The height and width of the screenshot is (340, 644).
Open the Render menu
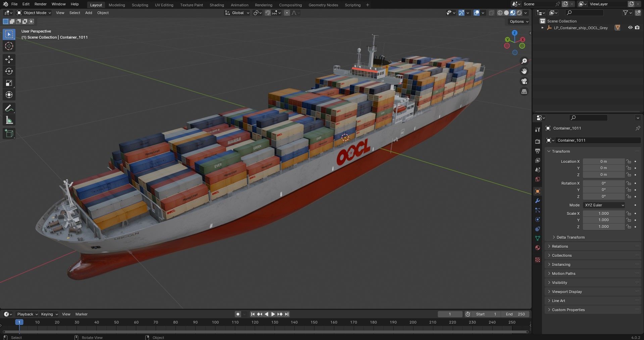point(41,4)
